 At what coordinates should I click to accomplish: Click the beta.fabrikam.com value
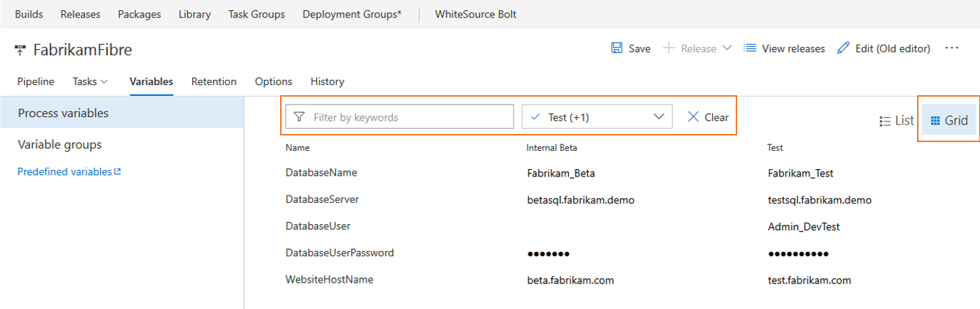[570, 280]
